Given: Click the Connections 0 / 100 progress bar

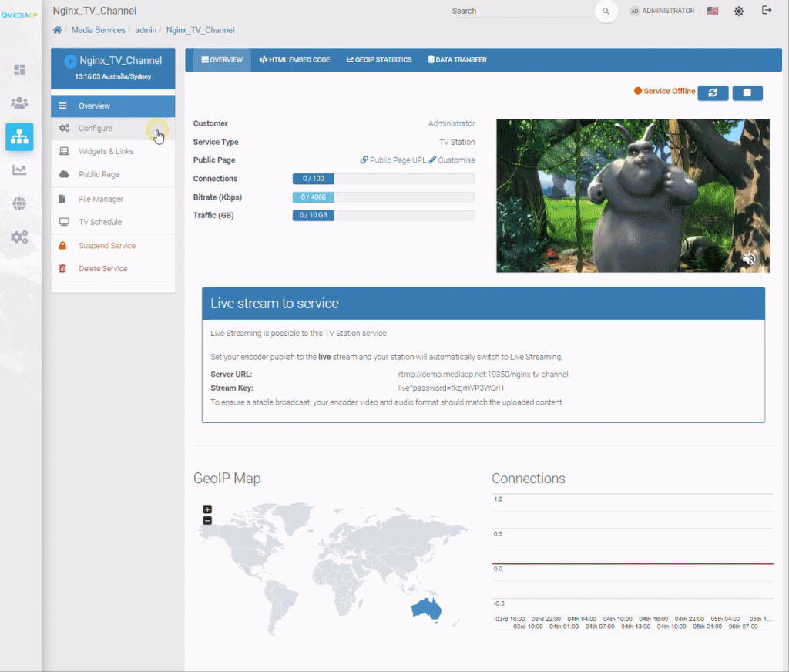Looking at the screenshot, I should pyautogui.click(x=384, y=179).
